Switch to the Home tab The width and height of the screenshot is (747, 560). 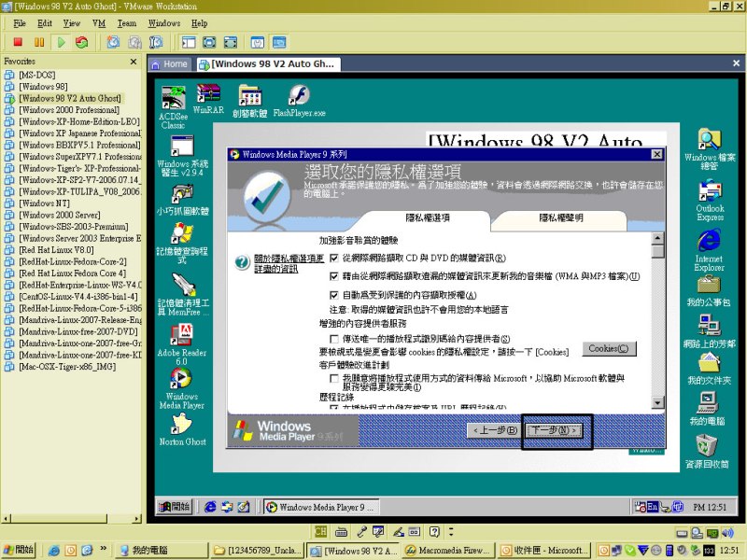click(x=170, y=64)
